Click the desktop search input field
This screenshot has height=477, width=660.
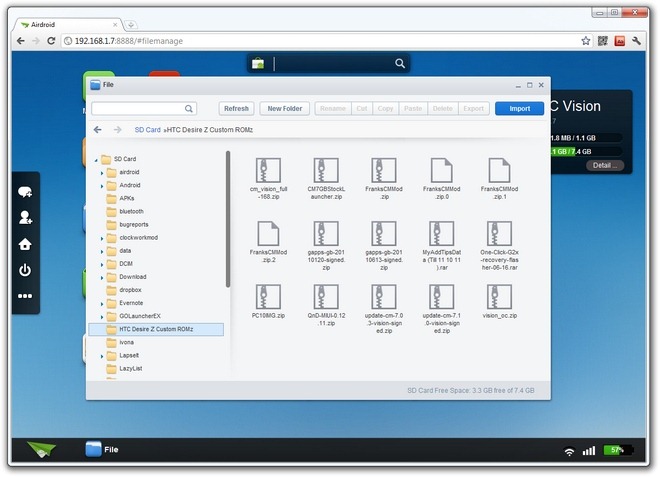(x=334, y=64)
